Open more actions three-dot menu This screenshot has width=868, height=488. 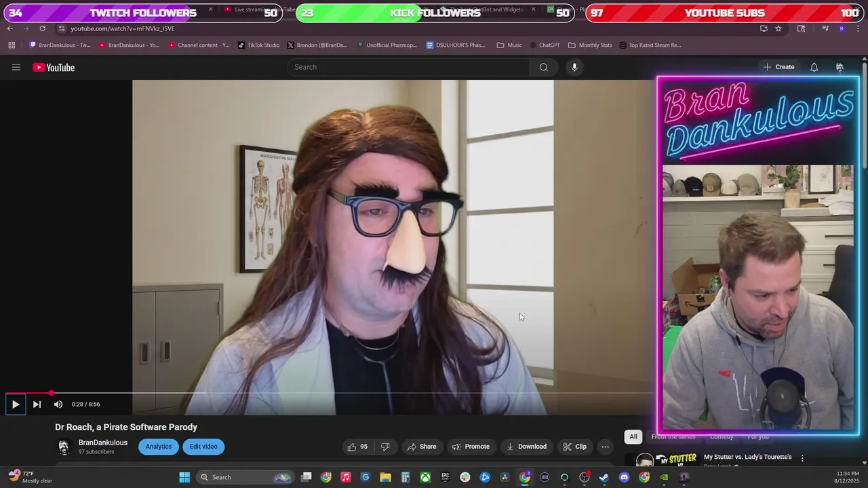point(605,447)
